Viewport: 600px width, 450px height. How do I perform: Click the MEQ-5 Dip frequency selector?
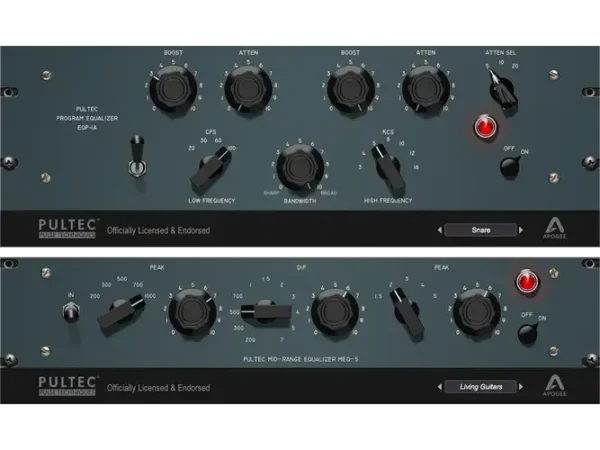[266, 311]
